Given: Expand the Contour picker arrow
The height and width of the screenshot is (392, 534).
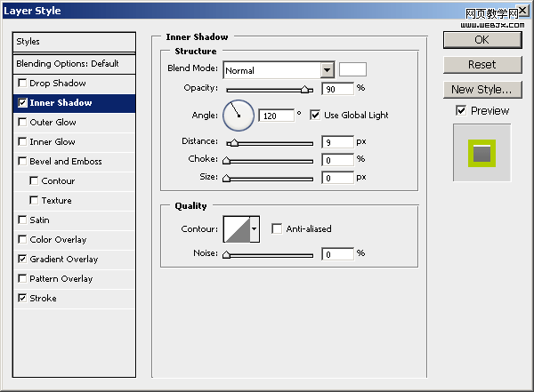Looking at the screenshot, I should click(254, 229).
